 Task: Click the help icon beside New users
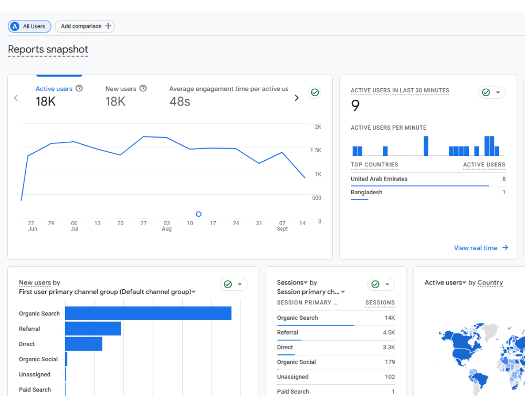143,89
